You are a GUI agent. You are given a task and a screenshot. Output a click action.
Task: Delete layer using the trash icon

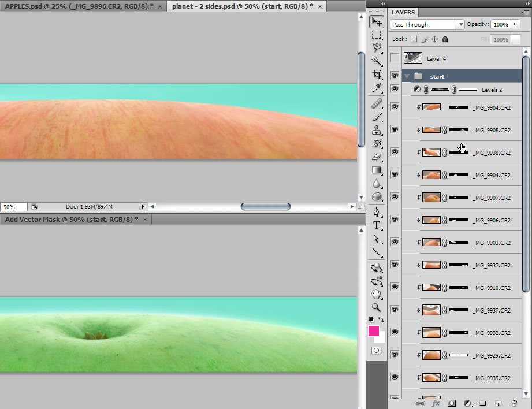[513, 403]
